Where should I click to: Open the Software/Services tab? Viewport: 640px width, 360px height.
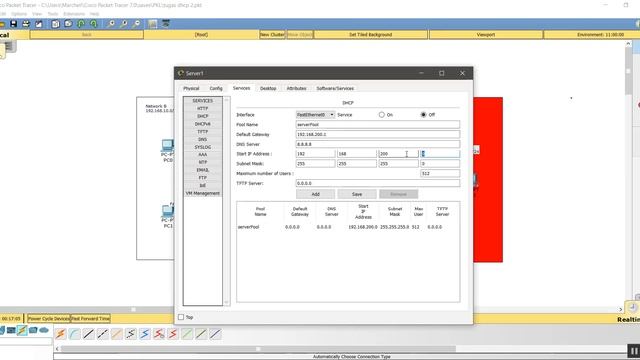(x=335, y=88)
